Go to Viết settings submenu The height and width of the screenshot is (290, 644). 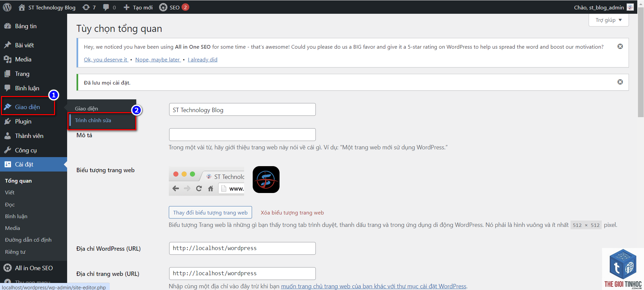tap(10, 192)
